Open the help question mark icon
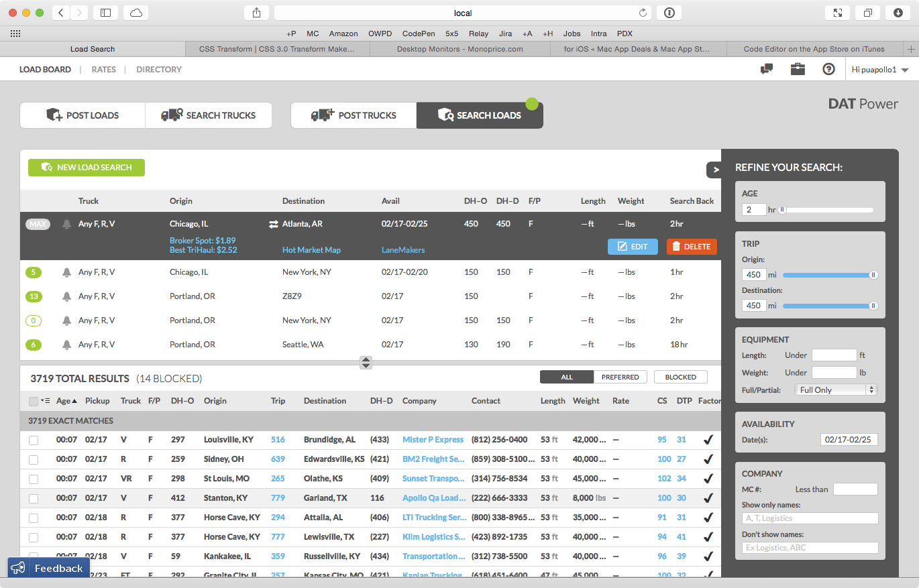 point(828,69)
